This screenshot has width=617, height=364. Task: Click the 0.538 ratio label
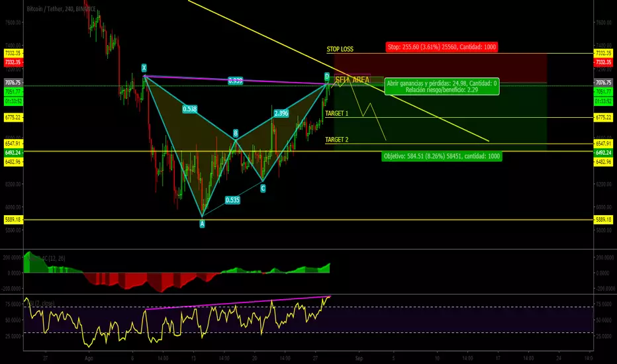pyautogui.click(x=189, y=109)
